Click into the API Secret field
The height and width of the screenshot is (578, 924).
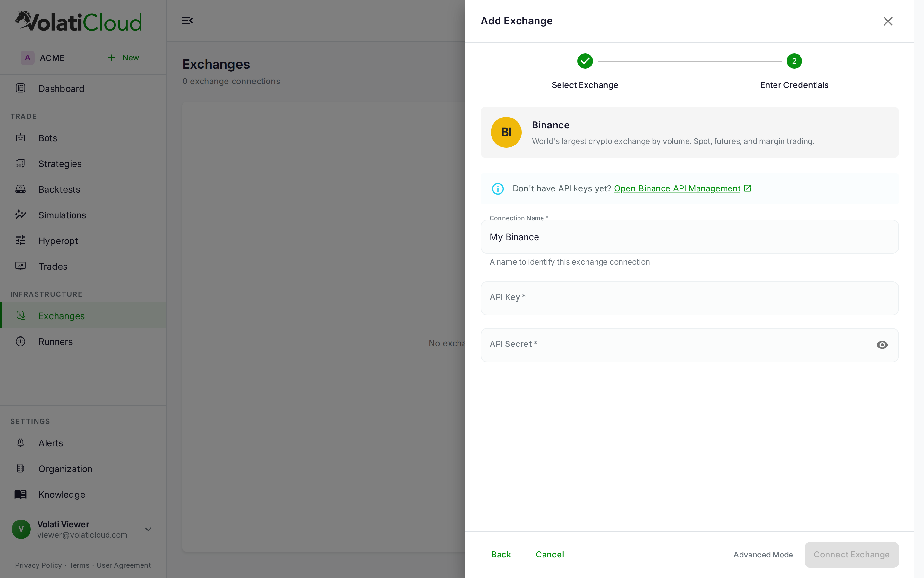tap(689, 345)
